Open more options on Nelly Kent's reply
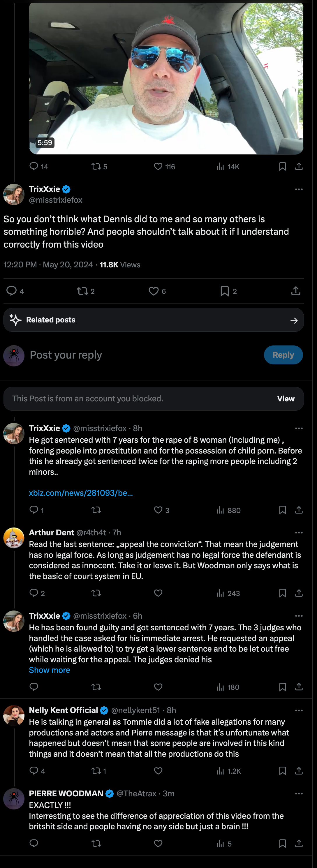This screenshot has height=868, width=317. pyautogui.click(x=299, y=710)
